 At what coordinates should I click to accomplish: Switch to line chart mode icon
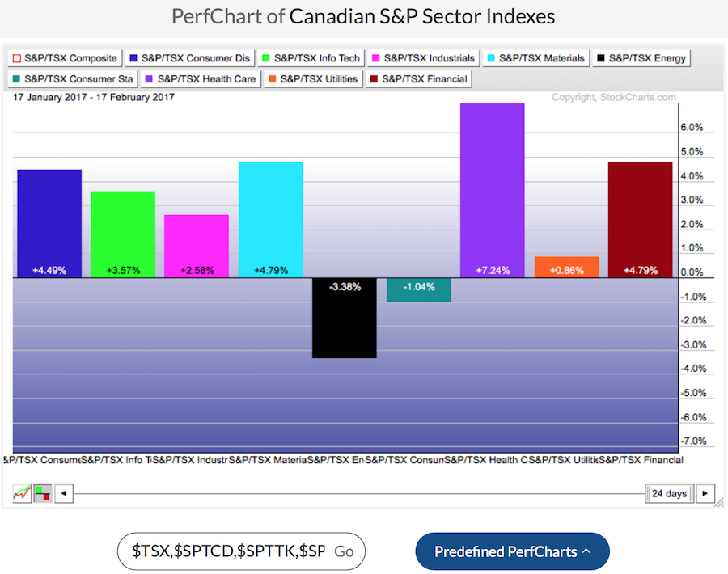point(22,492)
